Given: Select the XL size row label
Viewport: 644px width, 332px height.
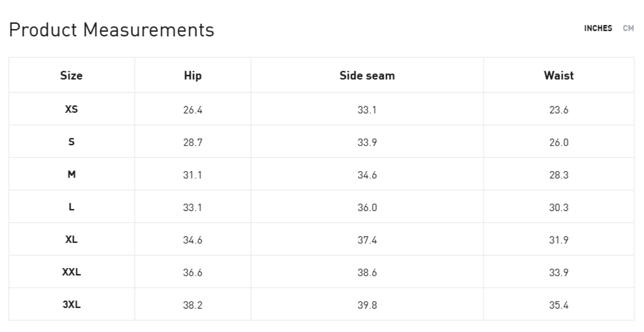Looking at the screenshot, I should pyautogui.click(x=71, y=240).
